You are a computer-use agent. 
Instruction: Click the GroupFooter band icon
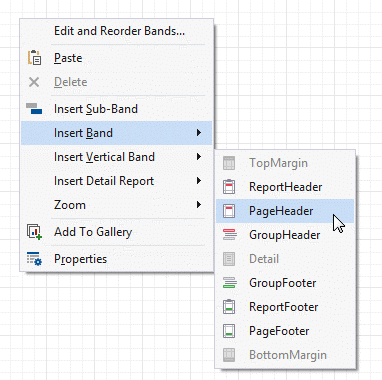(x=230, y=283)
